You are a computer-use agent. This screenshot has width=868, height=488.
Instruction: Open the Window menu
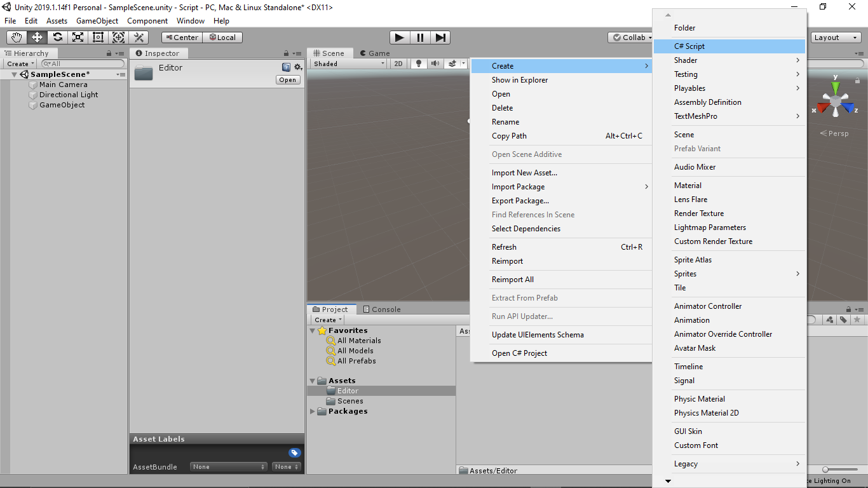pyautogui.click(x=191, y=21)
